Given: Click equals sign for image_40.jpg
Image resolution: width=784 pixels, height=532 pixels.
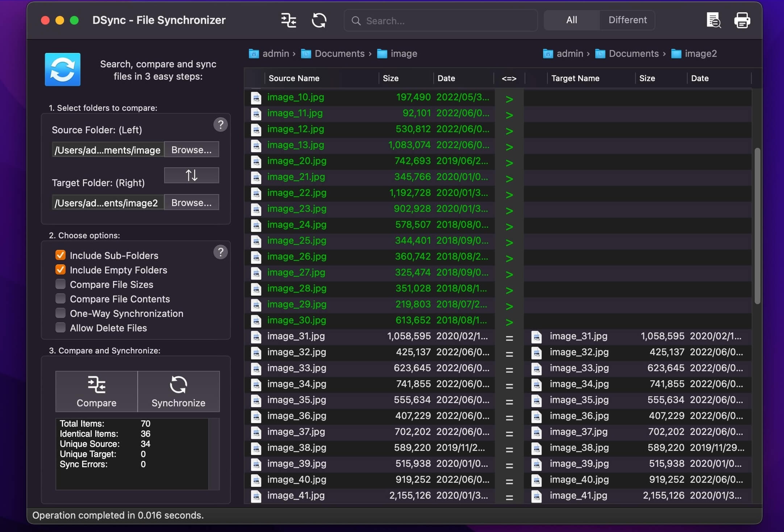Looking at the screenshot, I should pos(509,481).
